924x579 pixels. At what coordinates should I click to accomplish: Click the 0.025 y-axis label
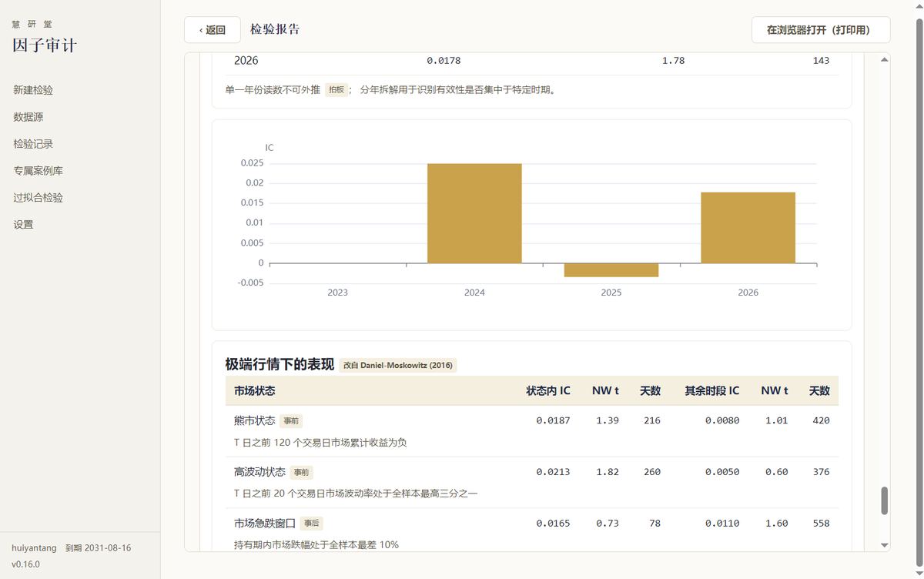pyautogui.click(x=252, y=163)
